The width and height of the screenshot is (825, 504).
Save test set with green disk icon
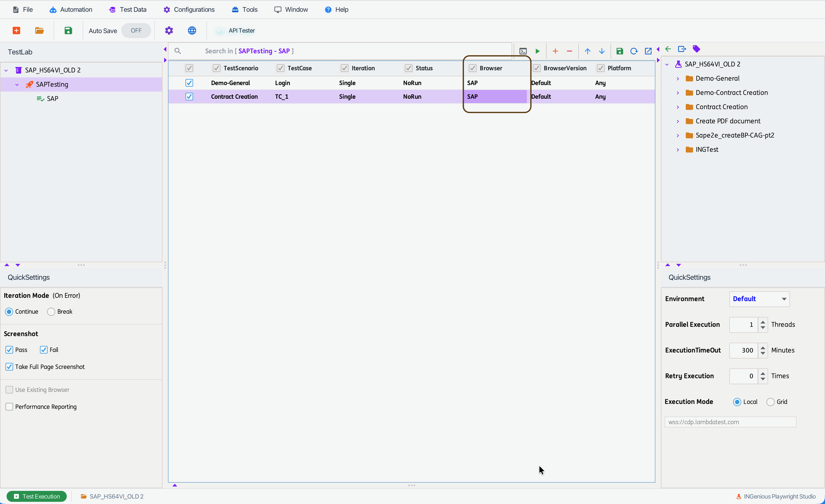click(x=620, y=51)
